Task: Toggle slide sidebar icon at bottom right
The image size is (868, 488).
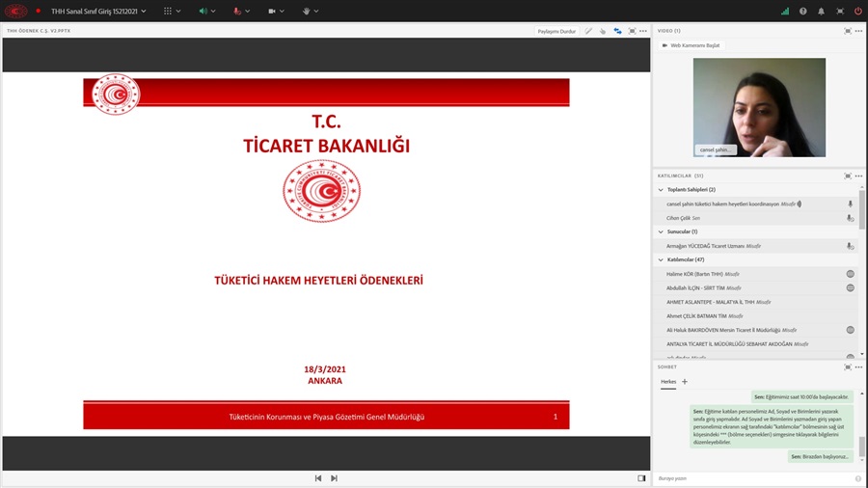Action: pos(641,478)
